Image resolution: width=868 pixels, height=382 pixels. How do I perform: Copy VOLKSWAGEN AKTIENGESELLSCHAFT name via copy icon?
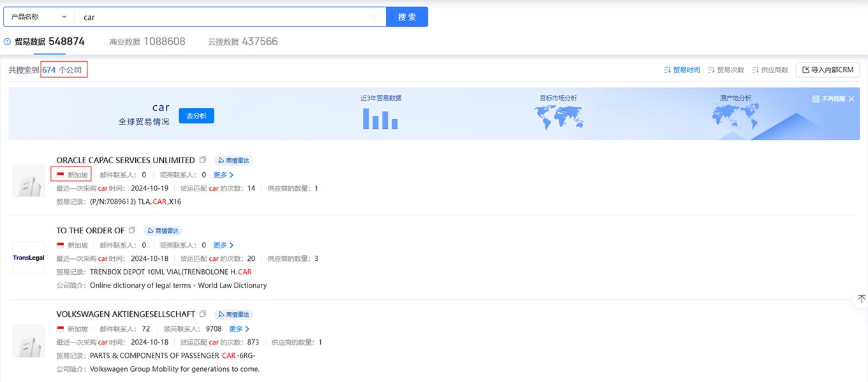click(x=203, y=314)
